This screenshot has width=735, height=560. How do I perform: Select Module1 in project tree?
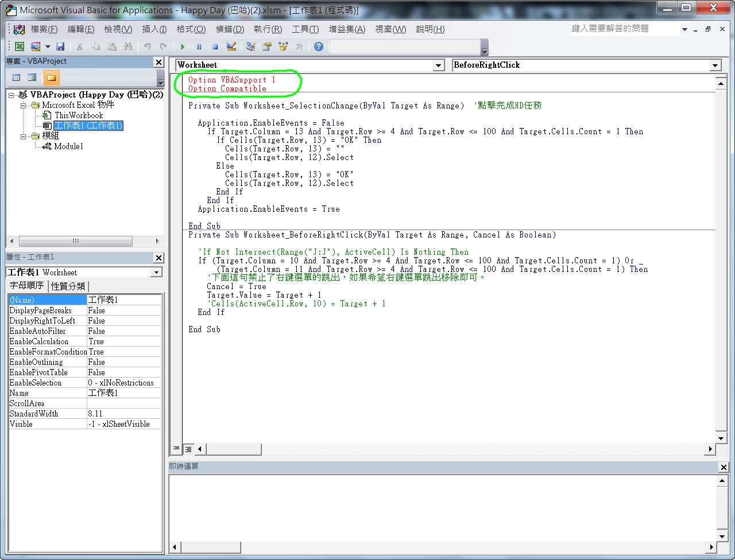pos(69,146)
